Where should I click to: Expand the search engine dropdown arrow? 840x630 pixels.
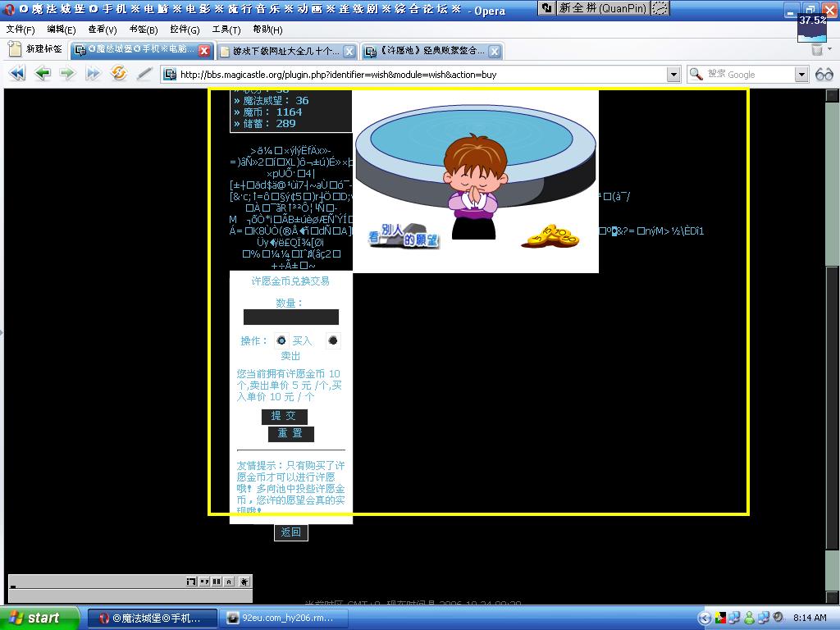[x=801, y=74]
